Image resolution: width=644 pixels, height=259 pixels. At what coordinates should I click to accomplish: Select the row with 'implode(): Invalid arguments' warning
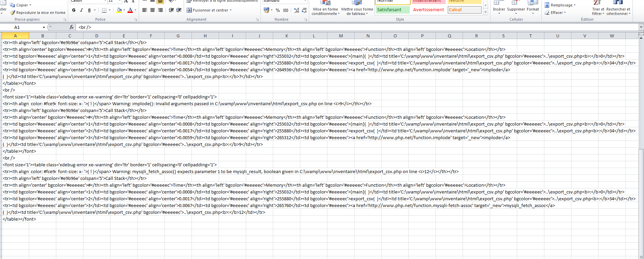pos(187,104)
